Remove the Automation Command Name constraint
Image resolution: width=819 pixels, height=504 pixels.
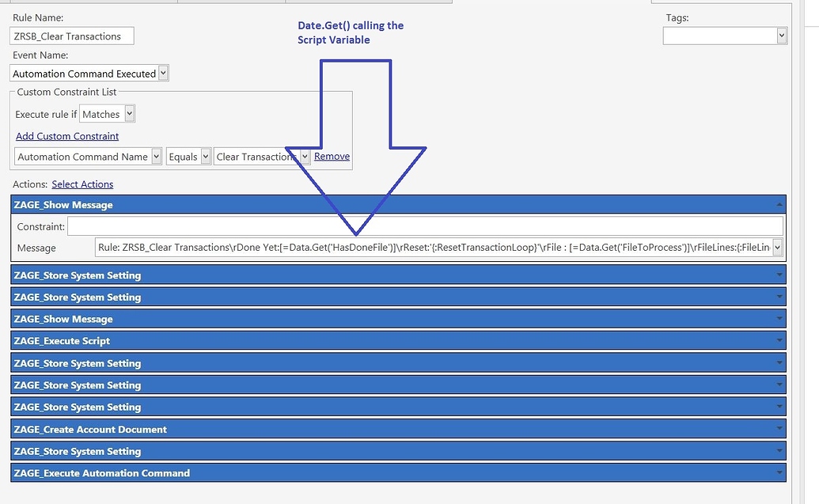click(x=332, y=156)
